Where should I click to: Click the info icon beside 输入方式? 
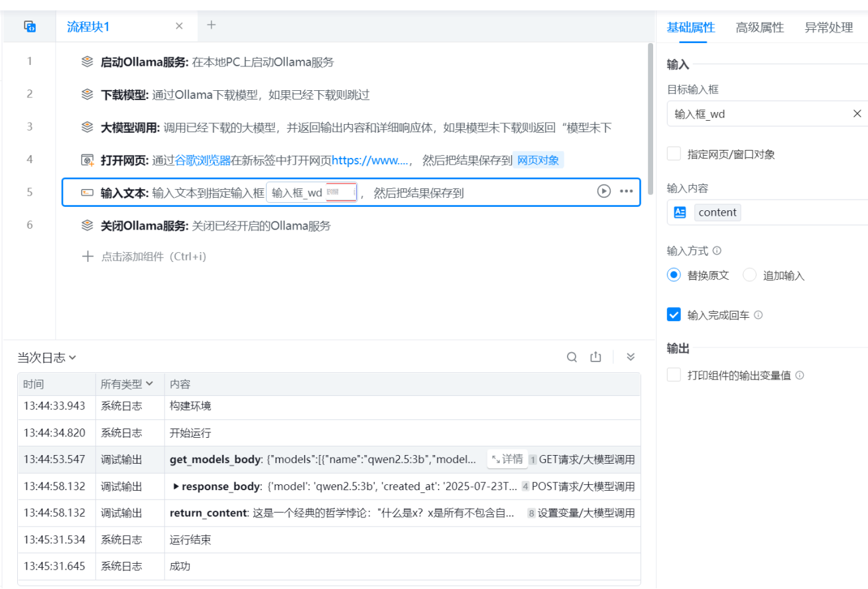pyautogui.click(x=717, y=251)
